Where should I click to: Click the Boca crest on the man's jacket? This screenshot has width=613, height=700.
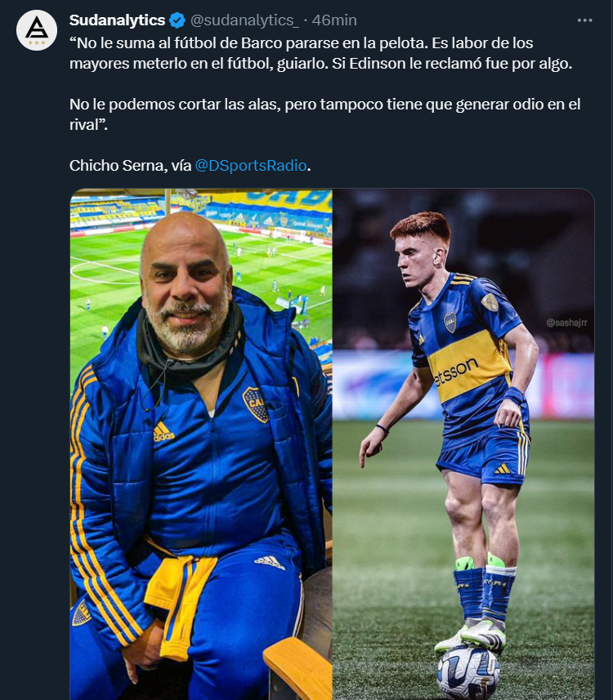pos(255,404)
